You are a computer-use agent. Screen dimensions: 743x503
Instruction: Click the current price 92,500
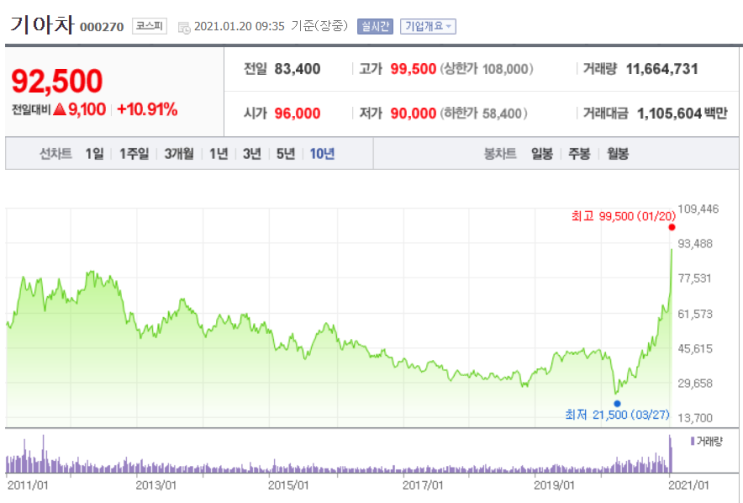click(x=57, y=81)
